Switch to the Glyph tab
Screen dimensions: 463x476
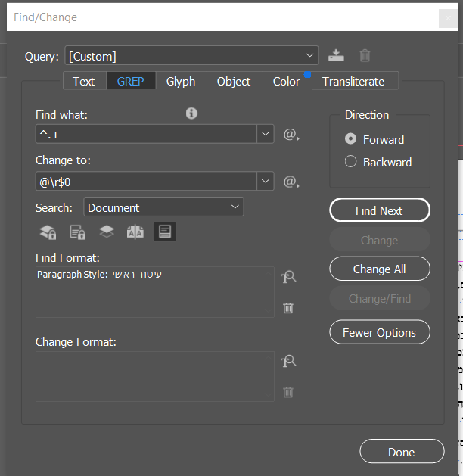click(x=181, y=81)
